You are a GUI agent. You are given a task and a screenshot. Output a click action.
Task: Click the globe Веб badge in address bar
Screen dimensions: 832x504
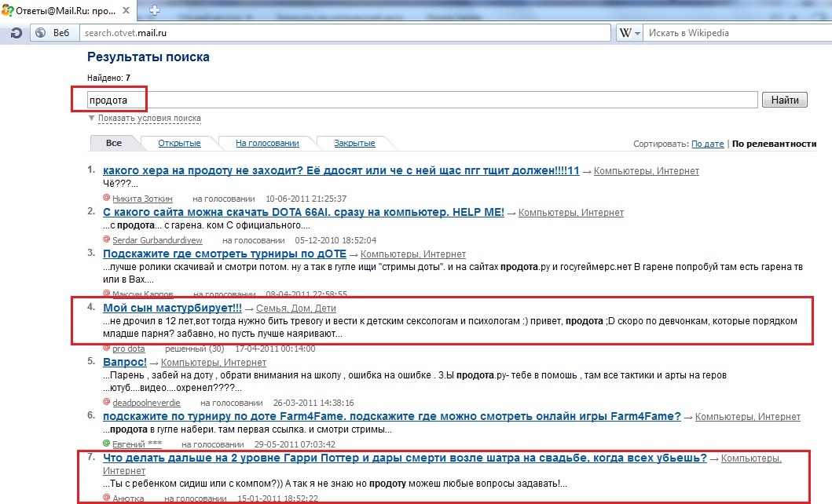(x=53, y=33)
